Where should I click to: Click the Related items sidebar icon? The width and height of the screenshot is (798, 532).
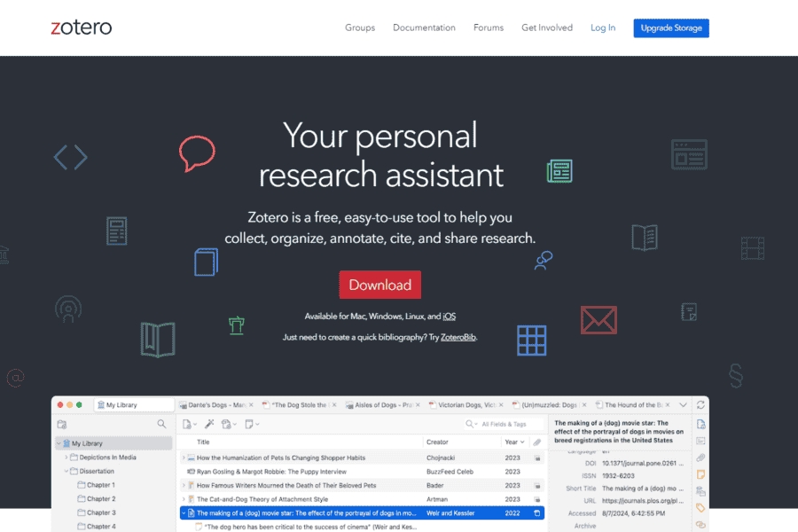[x=700, y=524]
